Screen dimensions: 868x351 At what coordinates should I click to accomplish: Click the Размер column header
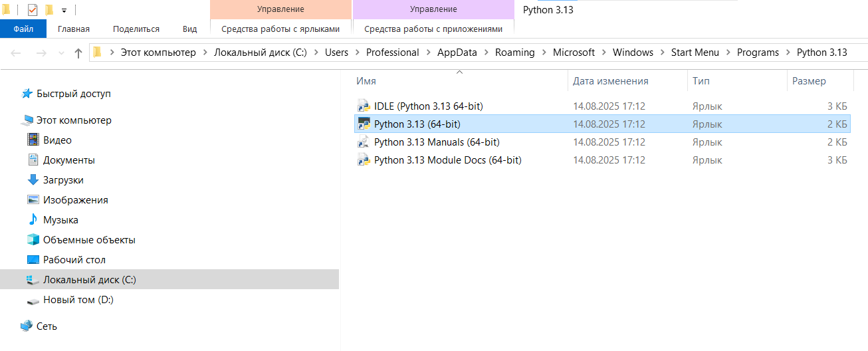[x=809, y=81]
